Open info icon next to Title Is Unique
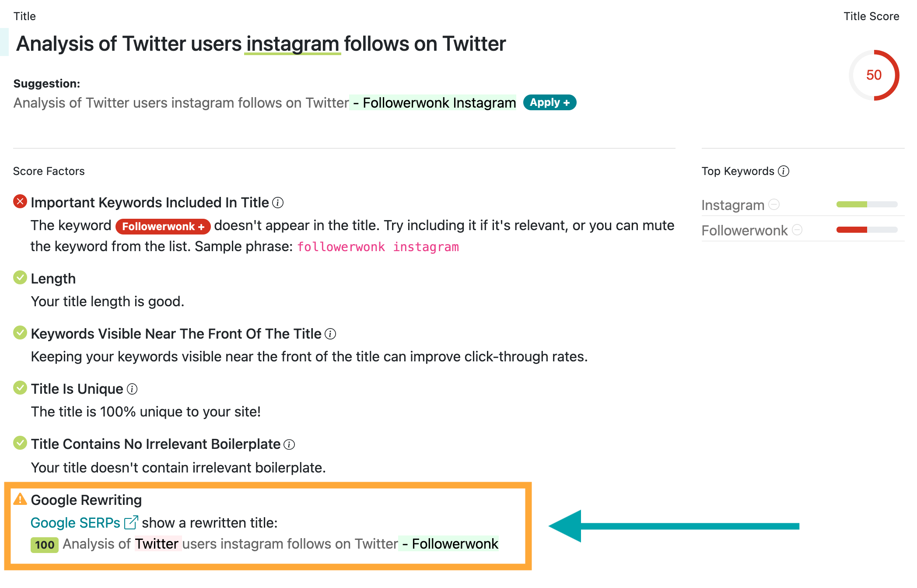Image resolution: width=917 pixels, height=588 pixels. click(132, 389)
